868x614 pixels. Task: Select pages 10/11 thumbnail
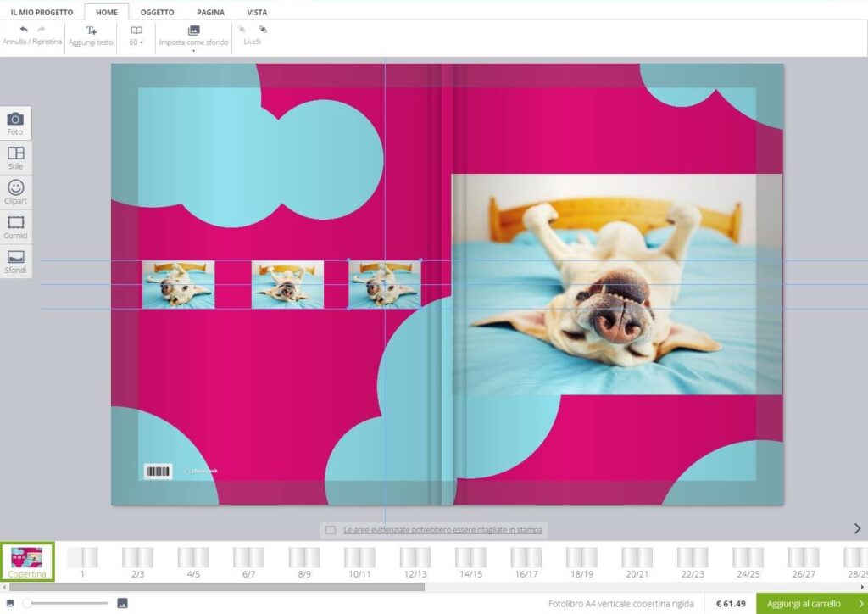pos(359,561)
